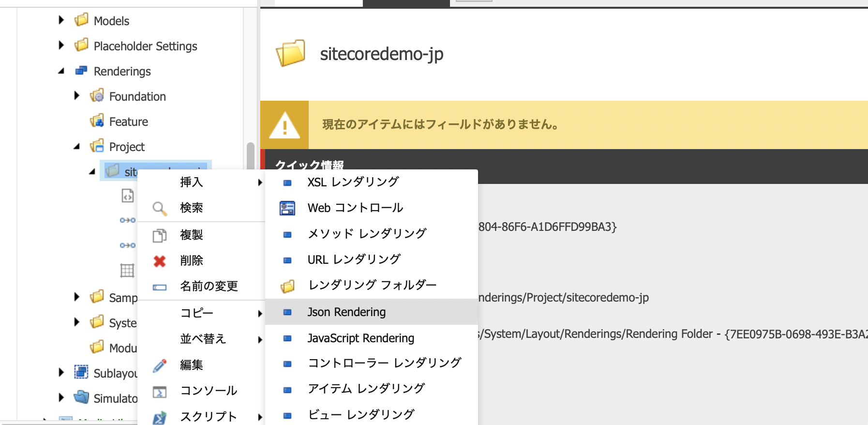Collapse the sitecoredemo-jp tree node
This screenshot has height=425, width=868.
click(92, 171)
